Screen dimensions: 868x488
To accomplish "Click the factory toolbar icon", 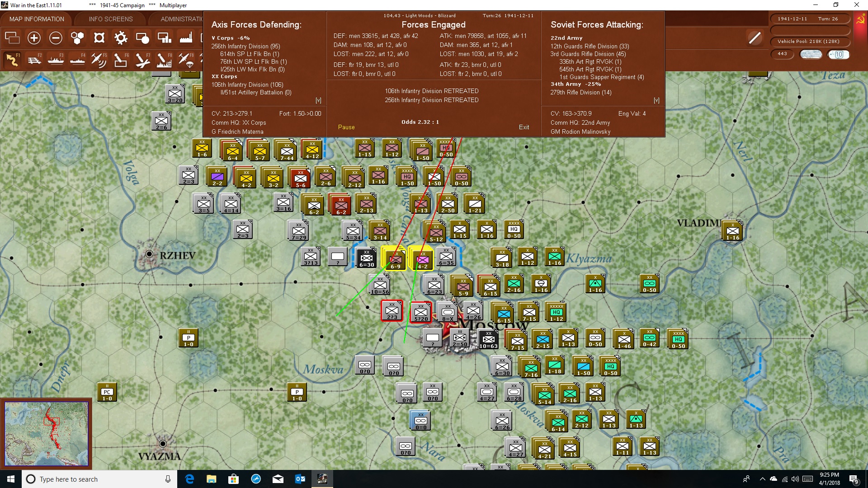I will click(186, 38).
